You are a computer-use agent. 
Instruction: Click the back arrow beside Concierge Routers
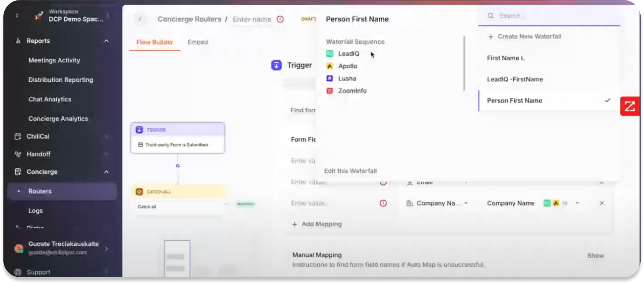pyautogui.click(x=140, y=19)
